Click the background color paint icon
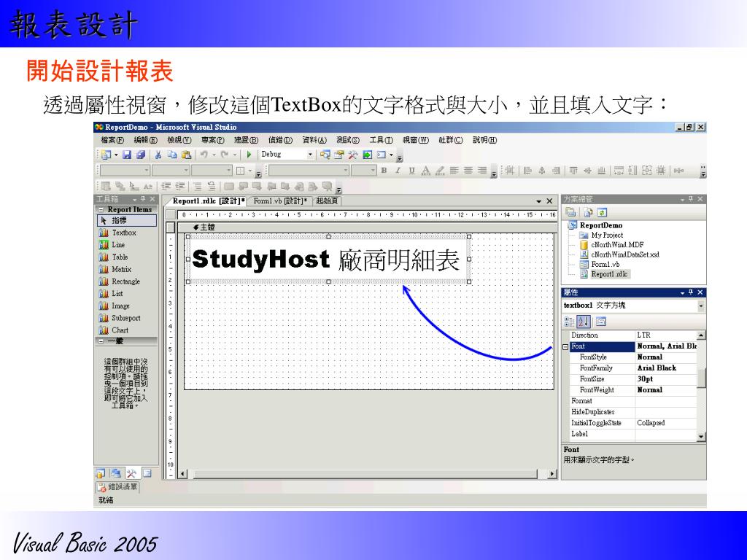This screenshot has width=747, height=560. click(x=440, y=171)
